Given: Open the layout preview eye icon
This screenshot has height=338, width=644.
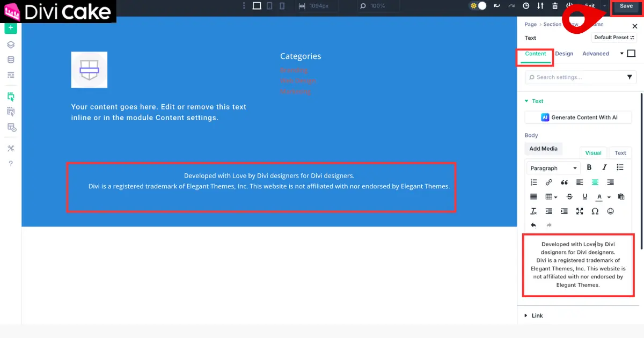Looking at the screenshot, I should (x=11, y=127).
